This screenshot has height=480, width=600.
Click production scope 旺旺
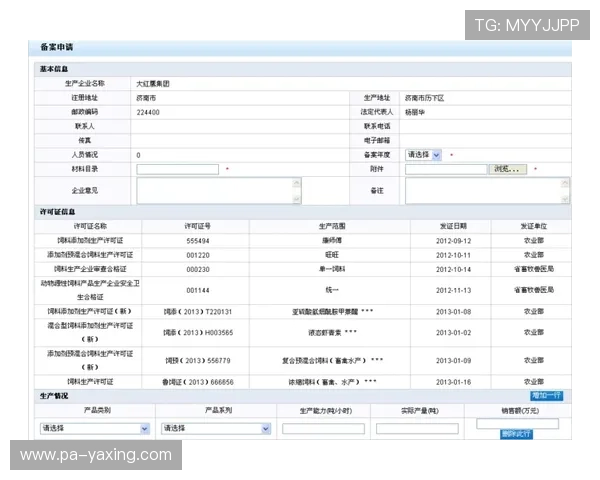(332, 255)
